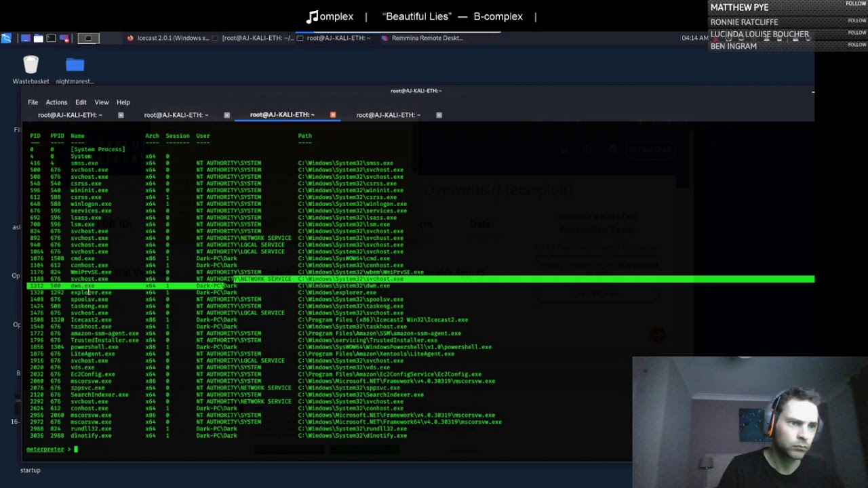Screen dimensions: 868x488
Task: Click the startup label on the desktop
Action: [x=30, y=470]
